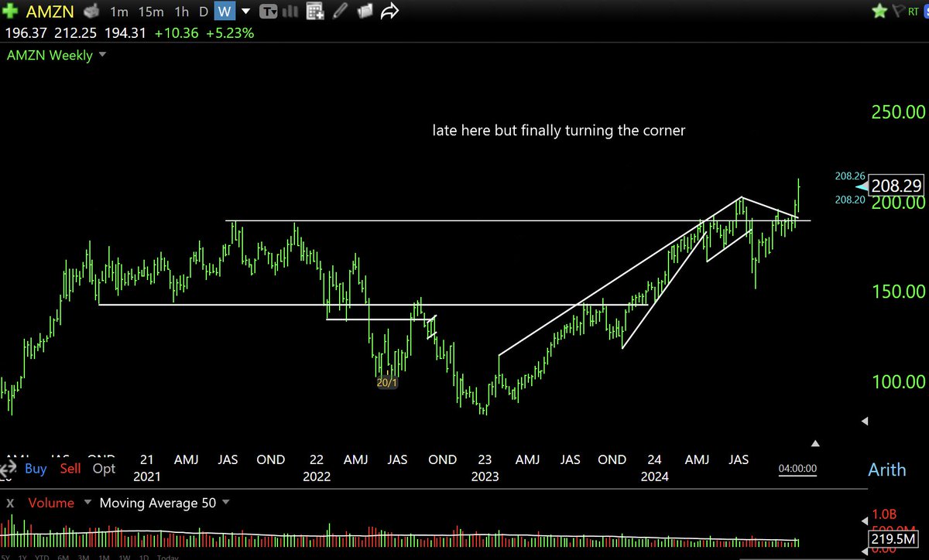
Task: Click the add indicator grid icon
Action: (x=315, y=12)
